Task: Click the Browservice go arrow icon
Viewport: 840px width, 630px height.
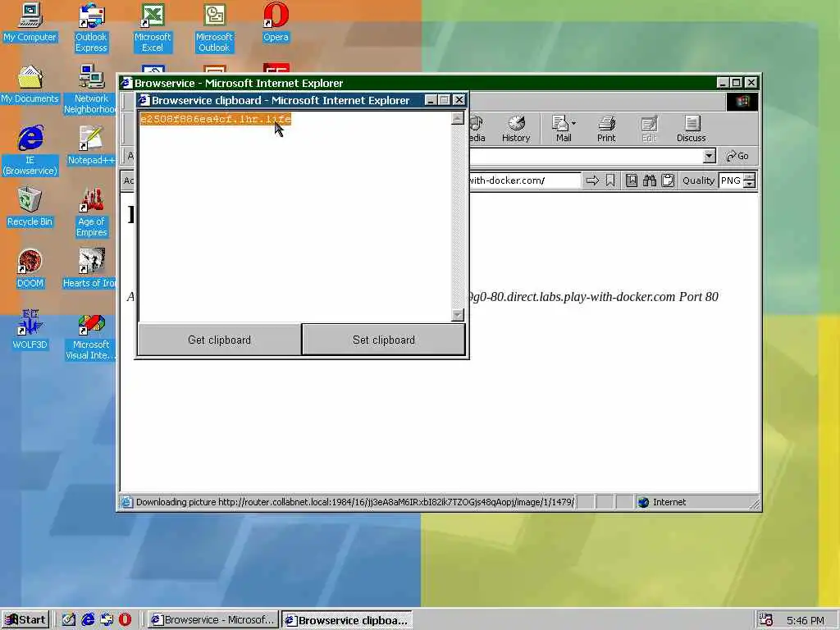Action: coord(592,180)
